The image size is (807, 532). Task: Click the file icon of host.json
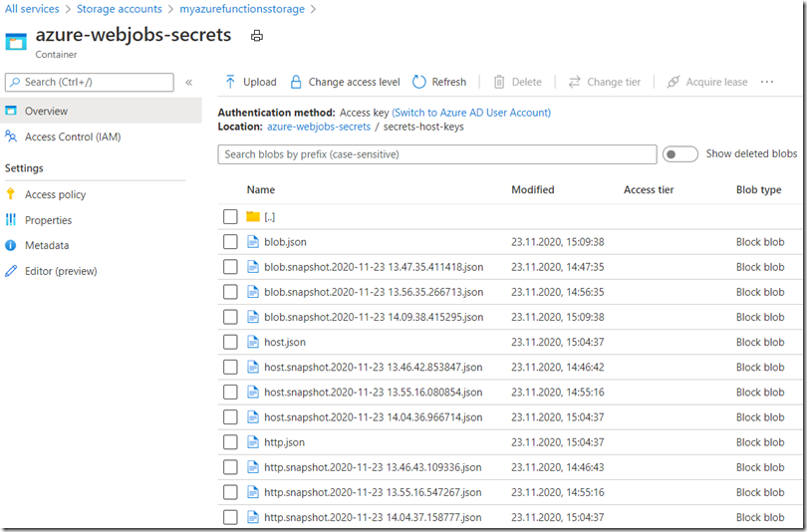tap(253, 342)
